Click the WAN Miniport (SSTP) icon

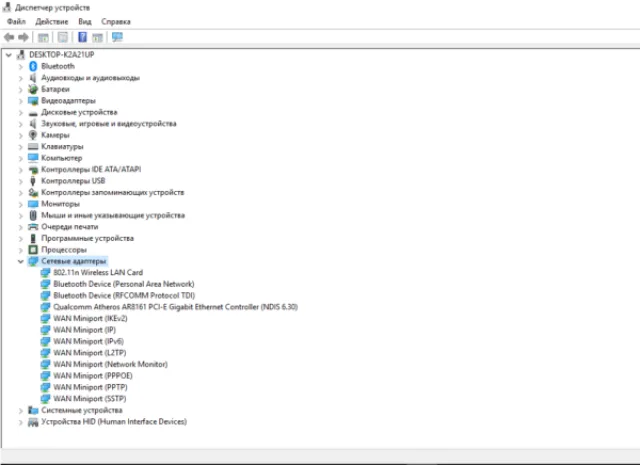click(45, 398)
